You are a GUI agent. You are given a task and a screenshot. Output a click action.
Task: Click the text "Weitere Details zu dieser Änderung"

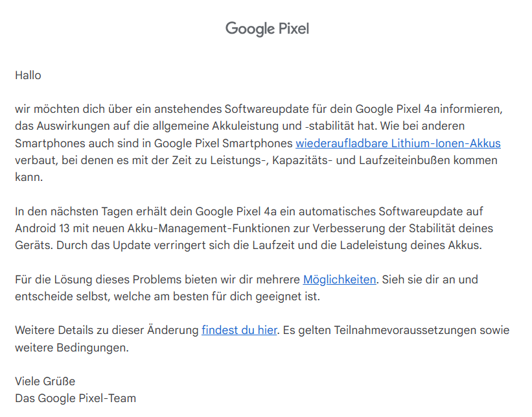tap(106, 330)
